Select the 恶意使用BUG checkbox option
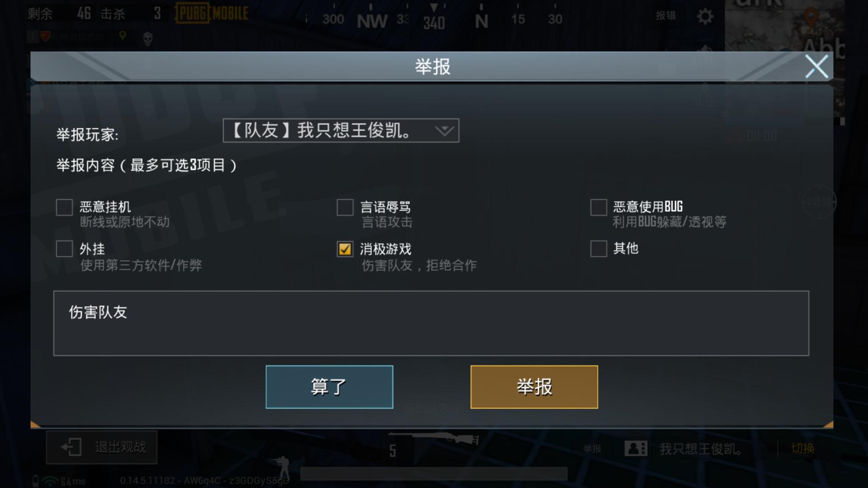Viewport: 868px width, 488px height. pos(599,207)
